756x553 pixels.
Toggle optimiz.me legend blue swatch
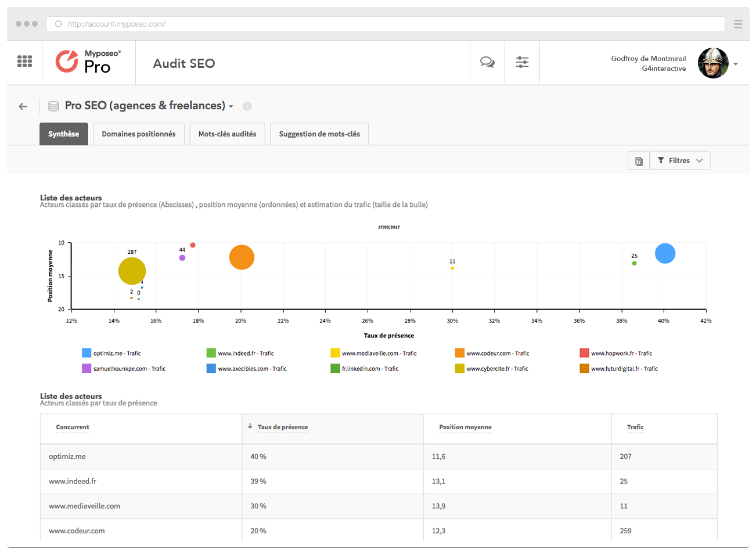point(87,353)
